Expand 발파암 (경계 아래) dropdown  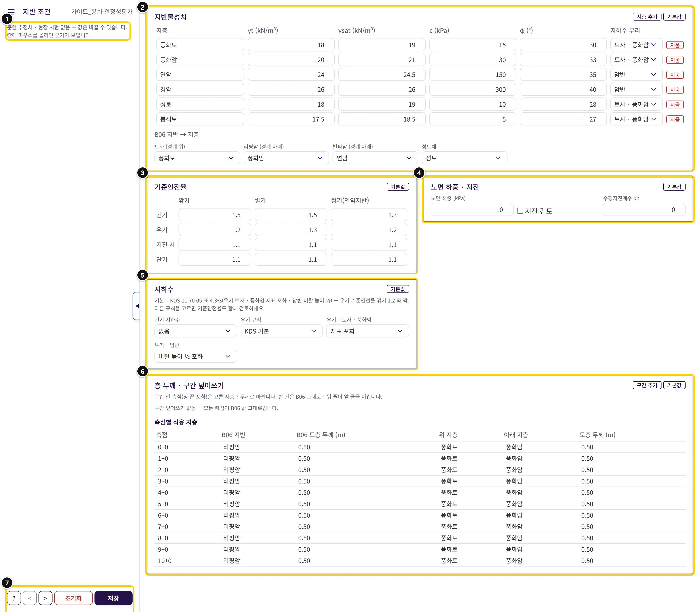point(375,158)
